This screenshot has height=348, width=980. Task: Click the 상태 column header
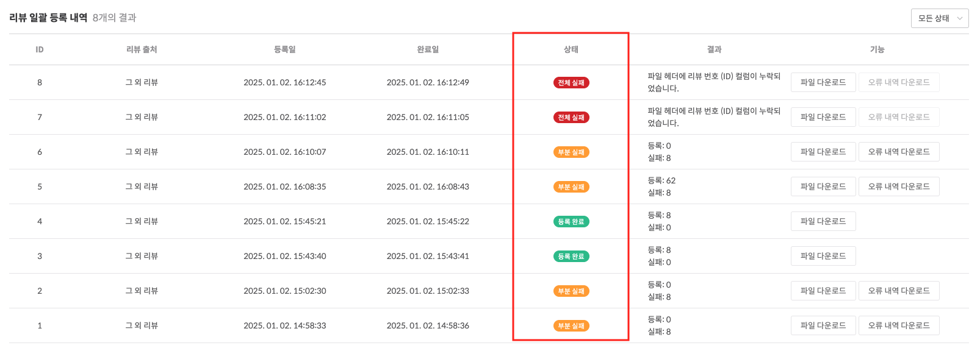571,49
